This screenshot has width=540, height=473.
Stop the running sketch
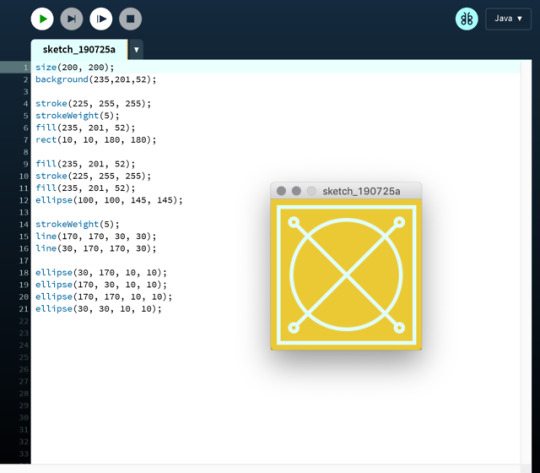[130, 19]
